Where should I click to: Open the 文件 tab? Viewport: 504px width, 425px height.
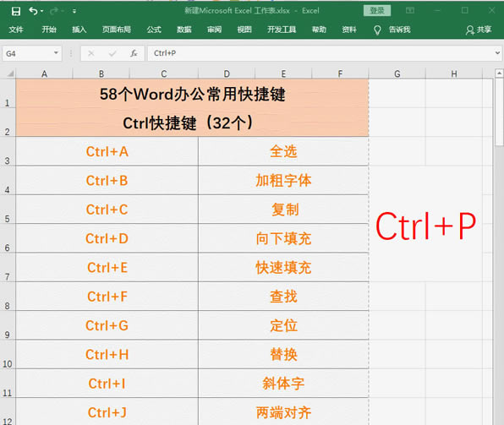(16, 30)
